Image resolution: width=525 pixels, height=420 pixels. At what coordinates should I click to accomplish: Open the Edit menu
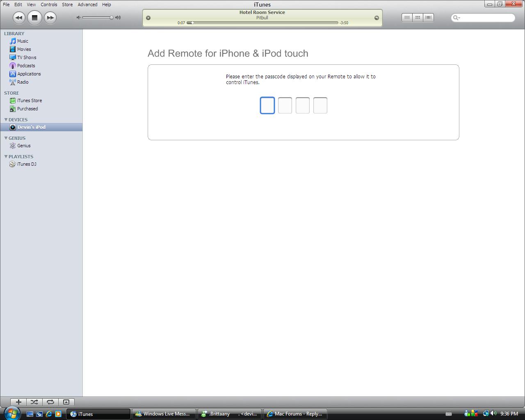[x=18, y=5]
